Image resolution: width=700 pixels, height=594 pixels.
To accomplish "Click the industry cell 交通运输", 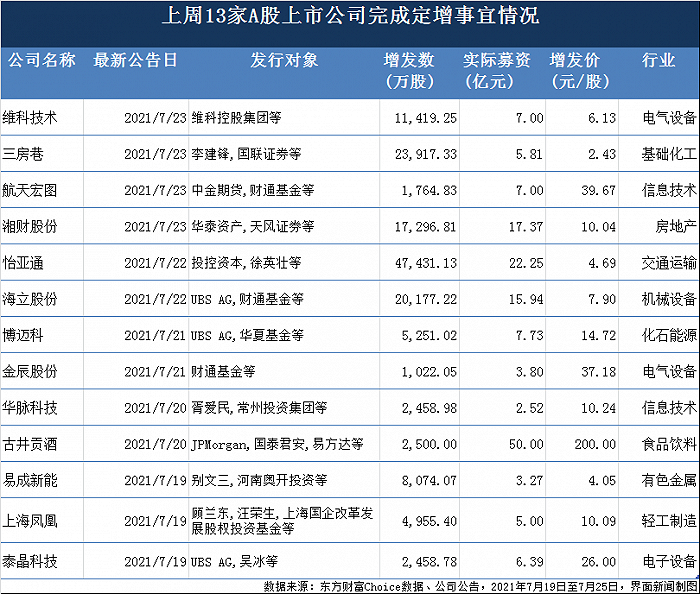I will pyautogui.click(x=669, y=263).
